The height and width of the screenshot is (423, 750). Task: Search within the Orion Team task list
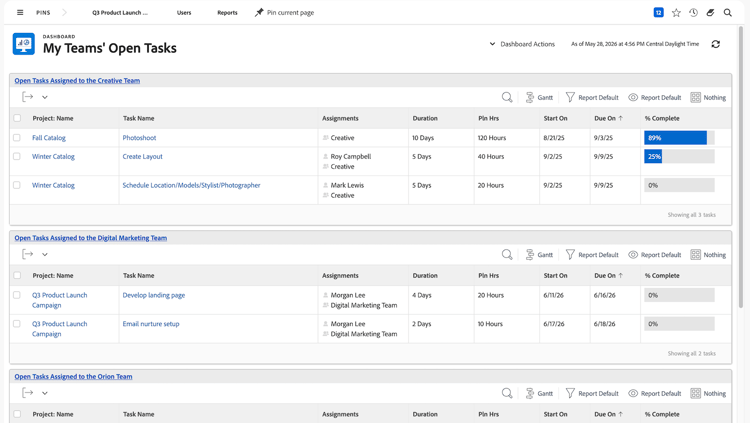(507, 393)
